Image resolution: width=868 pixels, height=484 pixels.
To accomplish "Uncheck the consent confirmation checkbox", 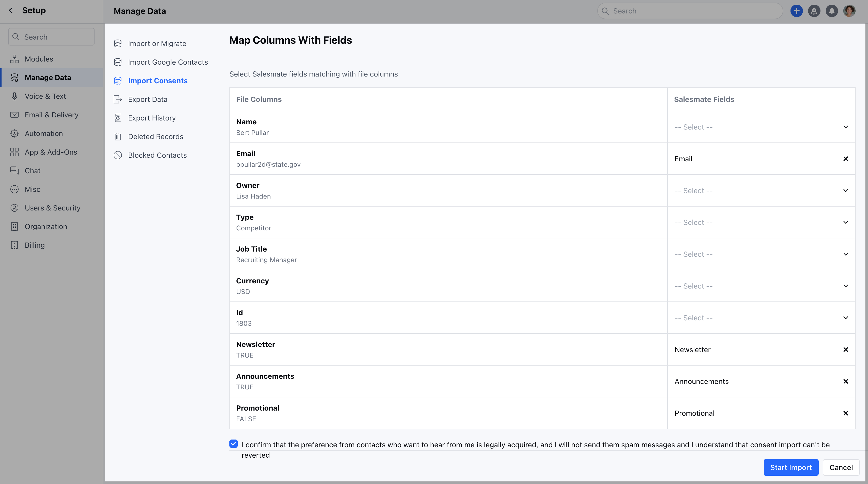I will 234,444.
